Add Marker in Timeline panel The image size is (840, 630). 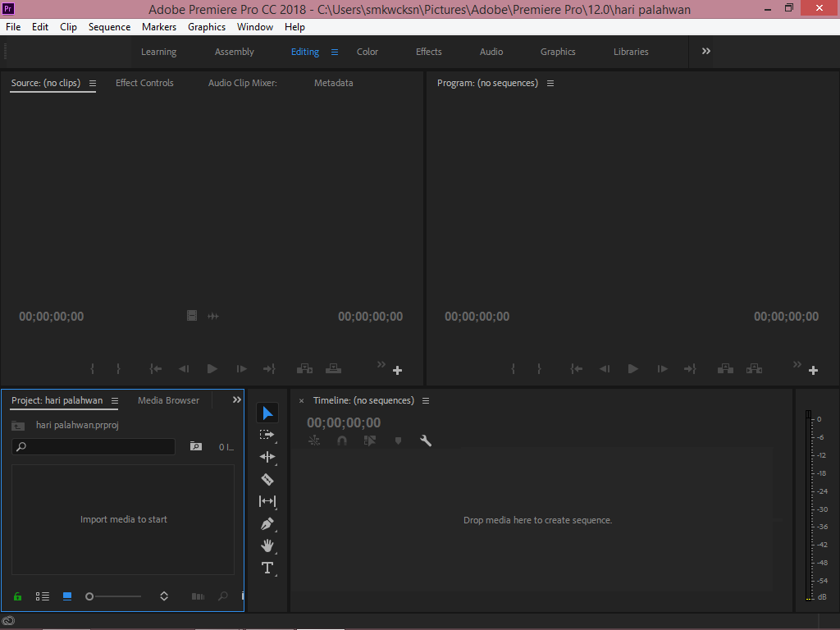tap(398, 441)
